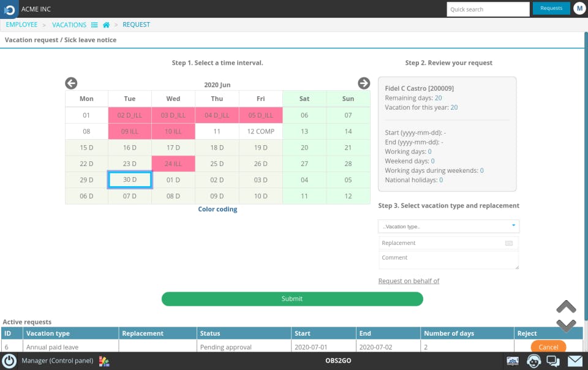Viewport: 588px width, 370px height.
Task: Select calendar day 05 D_ILL
Action: (x=261, y=115)
